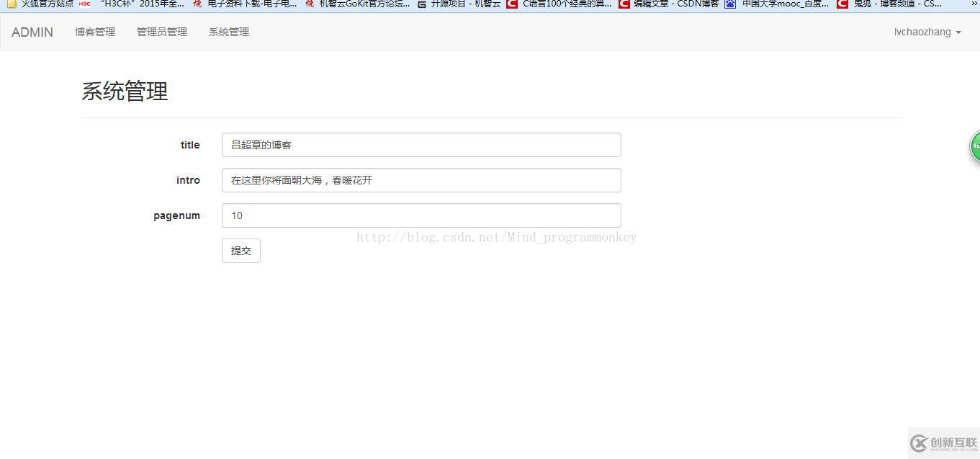Open the lvchaozhang account dropdown
The image size is (980, 459).
926,32
